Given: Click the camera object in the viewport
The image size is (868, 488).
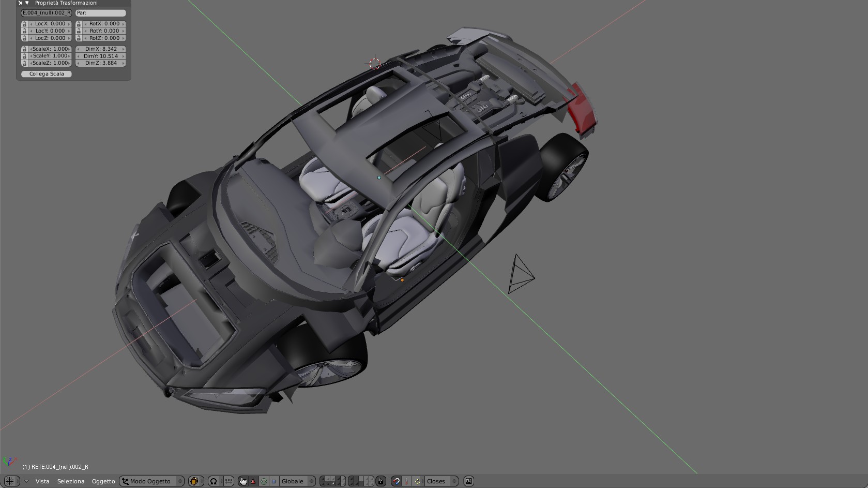Looking at the screenshot, I should 521,274.
